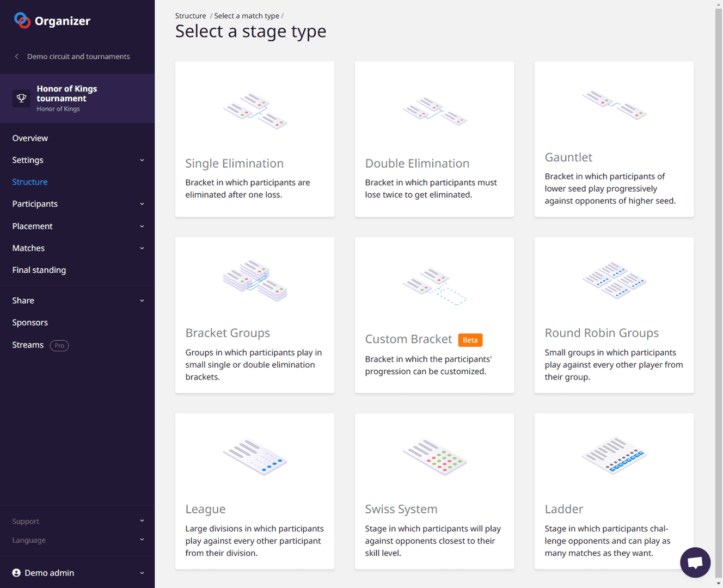
Task: Open the Demo admin account dropdown
Action: click(x=77, y=573)
